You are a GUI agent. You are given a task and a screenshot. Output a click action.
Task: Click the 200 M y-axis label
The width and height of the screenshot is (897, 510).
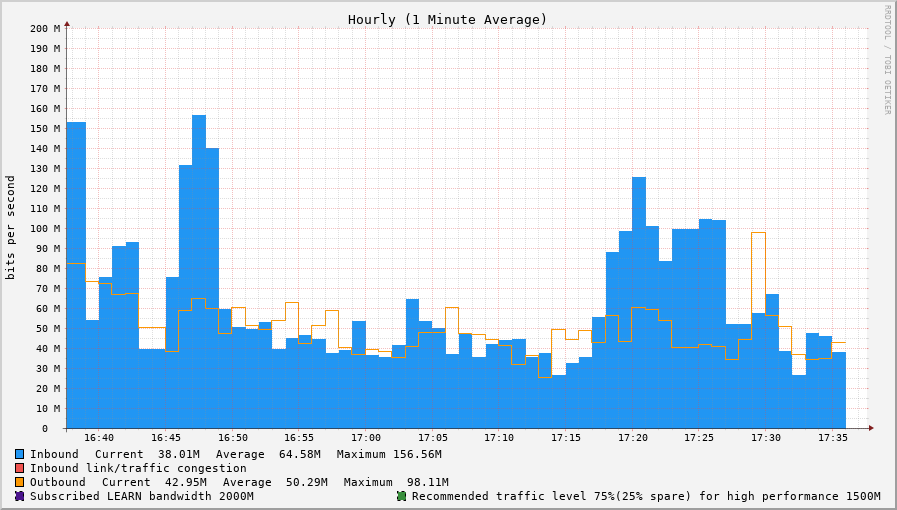44,28
